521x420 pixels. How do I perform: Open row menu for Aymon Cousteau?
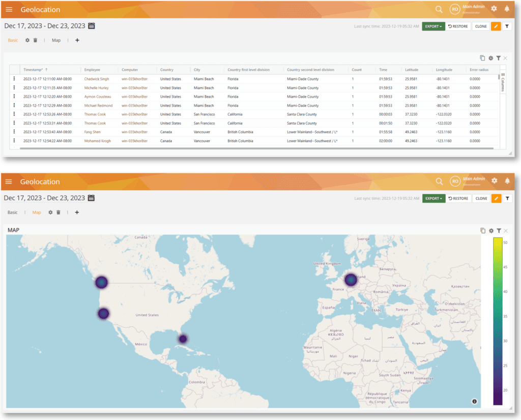(x=14, y=96)
